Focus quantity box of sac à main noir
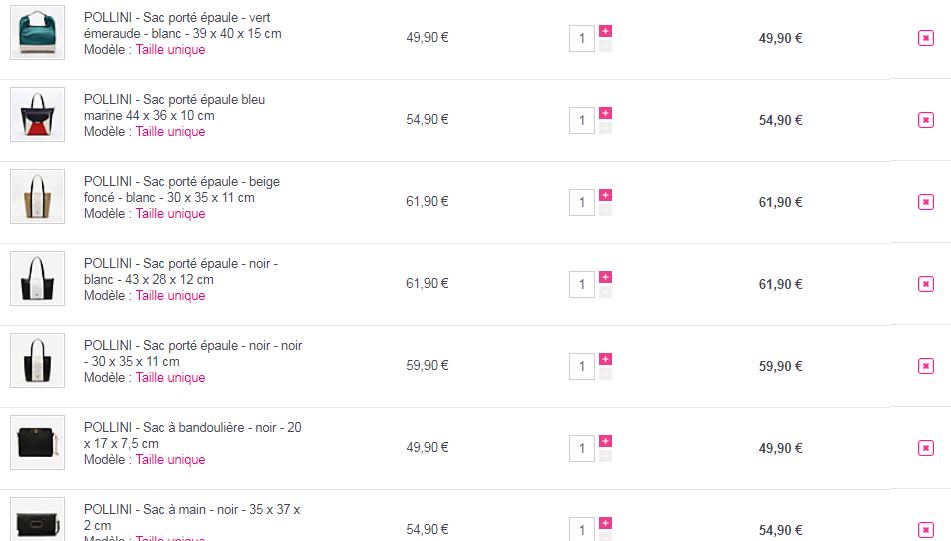951x541 pixels. [581, 530]
